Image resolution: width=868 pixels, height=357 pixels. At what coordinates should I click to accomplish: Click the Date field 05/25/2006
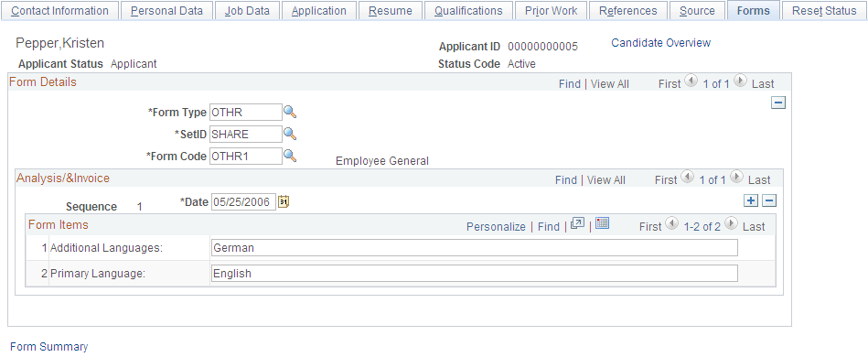243,202
